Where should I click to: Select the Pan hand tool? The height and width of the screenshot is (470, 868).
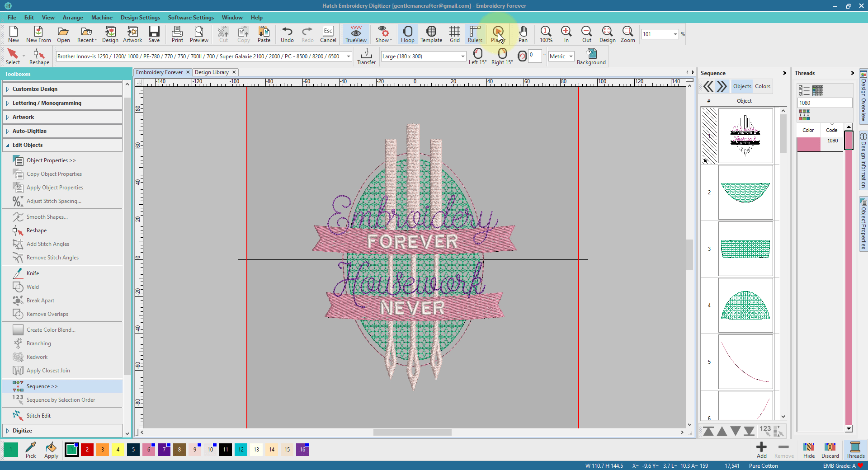pos(523,34)
